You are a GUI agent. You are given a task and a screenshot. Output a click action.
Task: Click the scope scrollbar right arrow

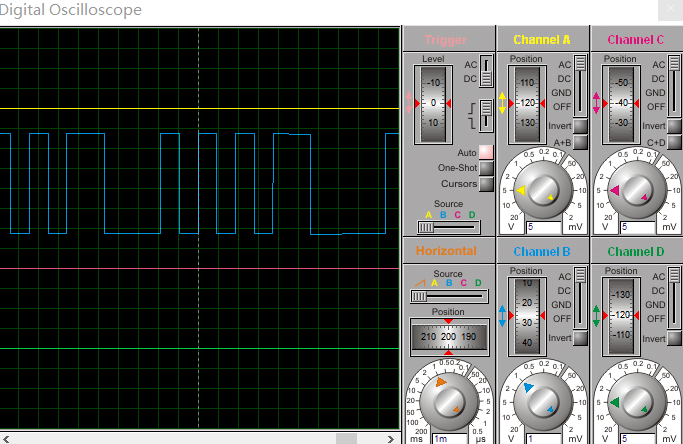pyautogui.click(x=391, y=439)
